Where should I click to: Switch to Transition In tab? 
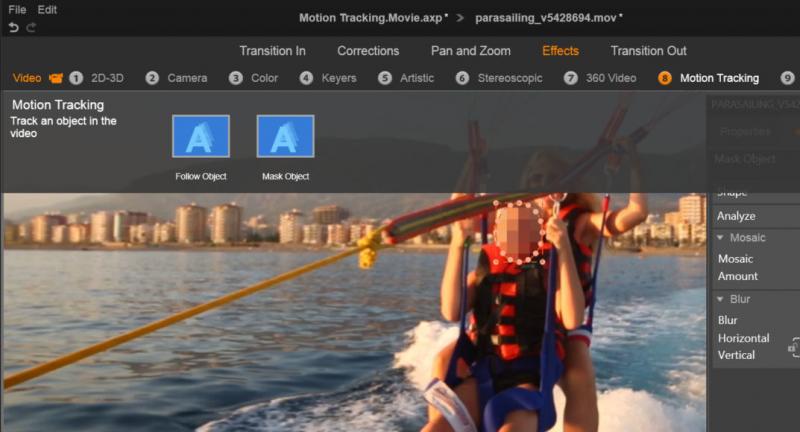[272, 51]
